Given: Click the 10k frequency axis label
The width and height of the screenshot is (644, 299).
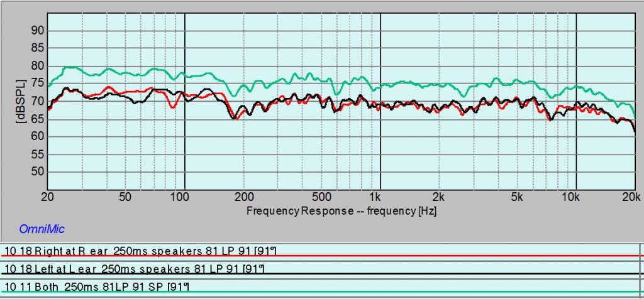Looking at the screenshot, I should pyautogui.click(x=571, y=197).
